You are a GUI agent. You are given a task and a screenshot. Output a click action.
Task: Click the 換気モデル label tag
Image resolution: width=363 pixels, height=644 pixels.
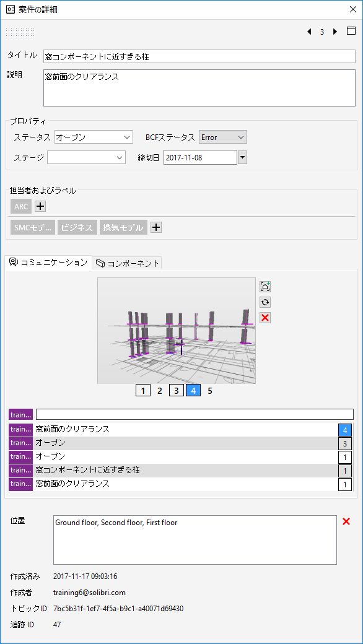123,227
